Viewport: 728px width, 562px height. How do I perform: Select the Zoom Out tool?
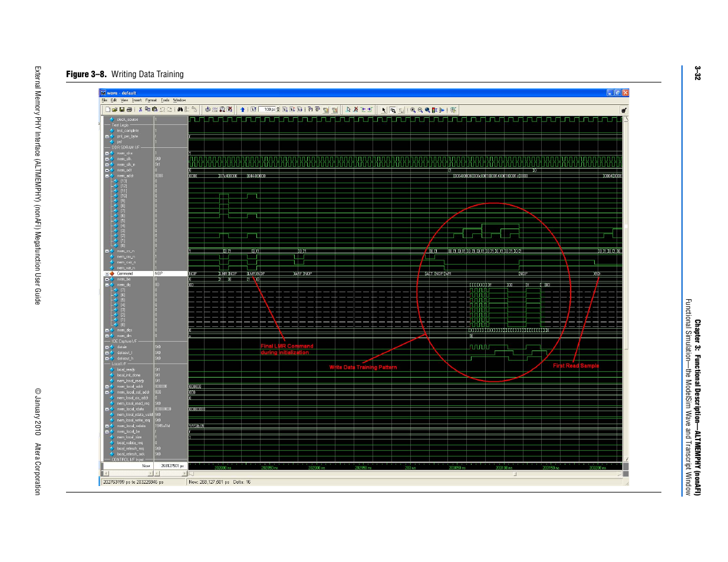420,110
